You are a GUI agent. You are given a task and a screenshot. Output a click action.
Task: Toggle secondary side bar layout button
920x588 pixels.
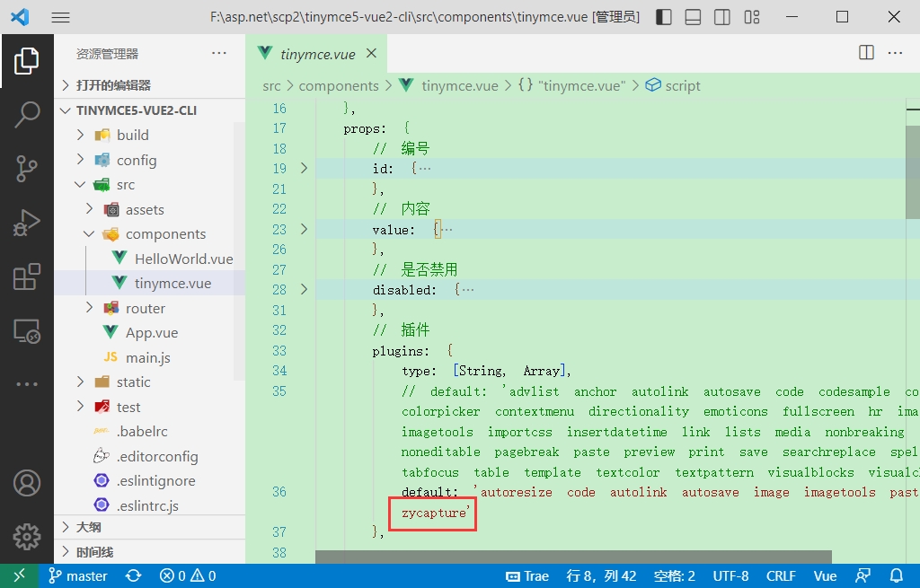(722, 17)
